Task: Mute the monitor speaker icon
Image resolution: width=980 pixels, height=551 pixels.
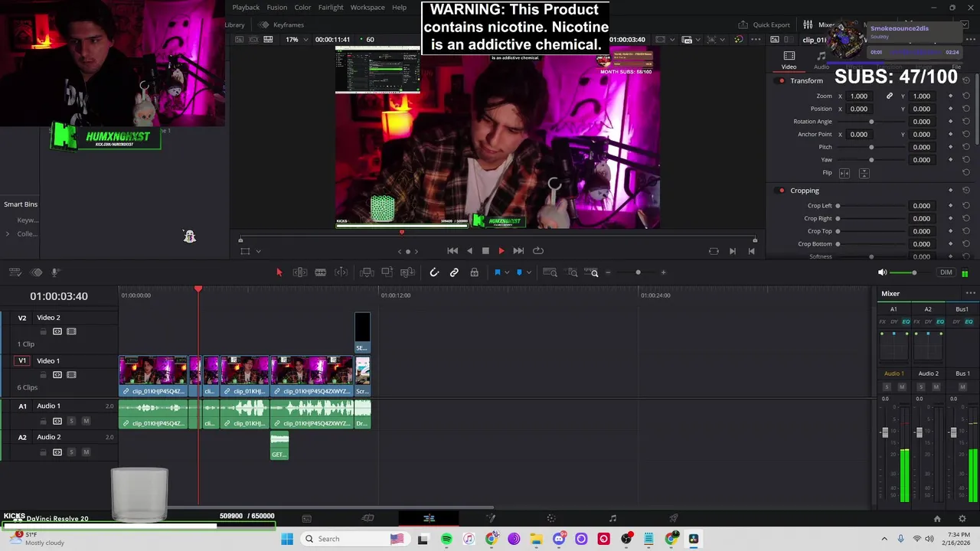Action: point(882,272)
